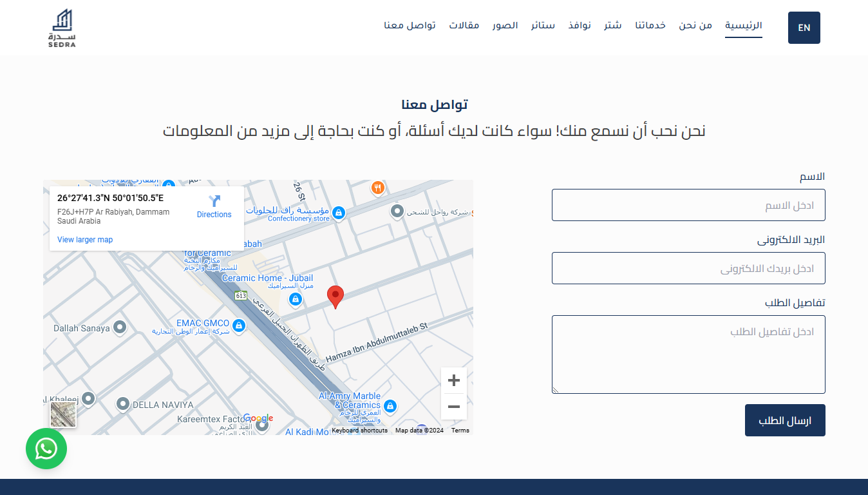This screenshot has width=868, height=495.
Task: Open Keyboard shortcuts on map
Action: pos(360,431)
